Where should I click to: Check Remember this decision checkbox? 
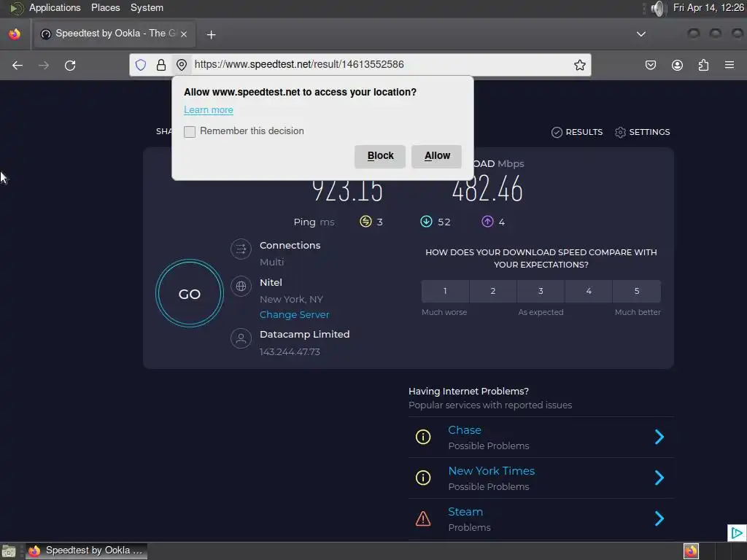click(x=190, y=132)
